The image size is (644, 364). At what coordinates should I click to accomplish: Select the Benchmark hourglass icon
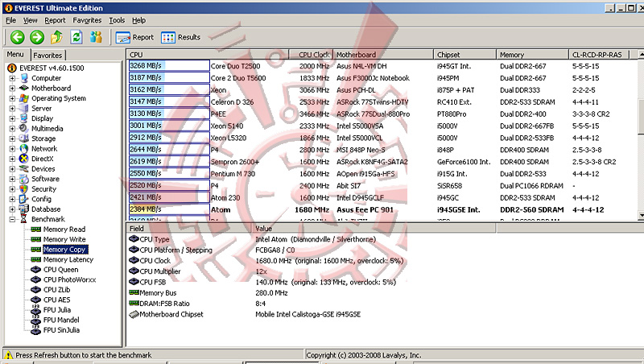[x=24, y=219]
